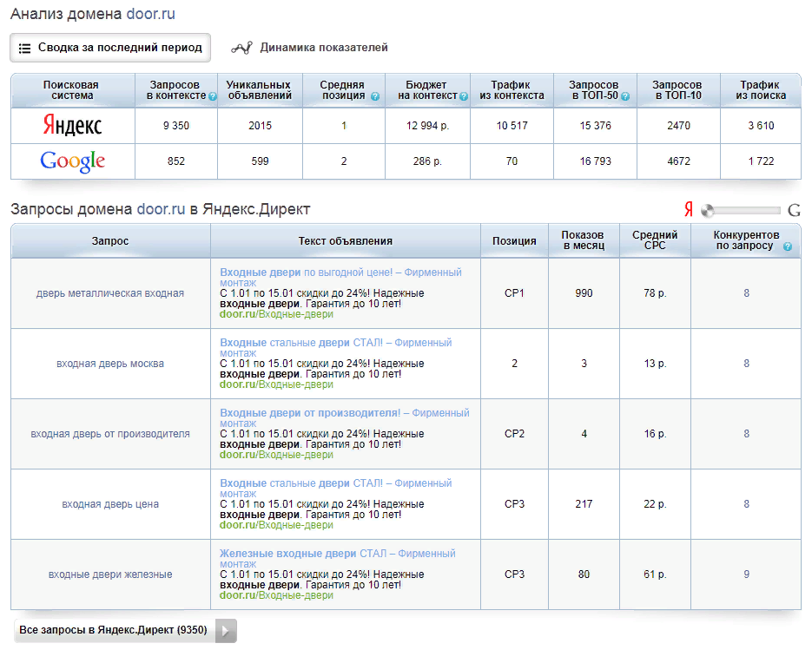Open competitors count 9 for железные row
Image resolution: width=812 pixels, height=650 pixels.
click(746, 574)
